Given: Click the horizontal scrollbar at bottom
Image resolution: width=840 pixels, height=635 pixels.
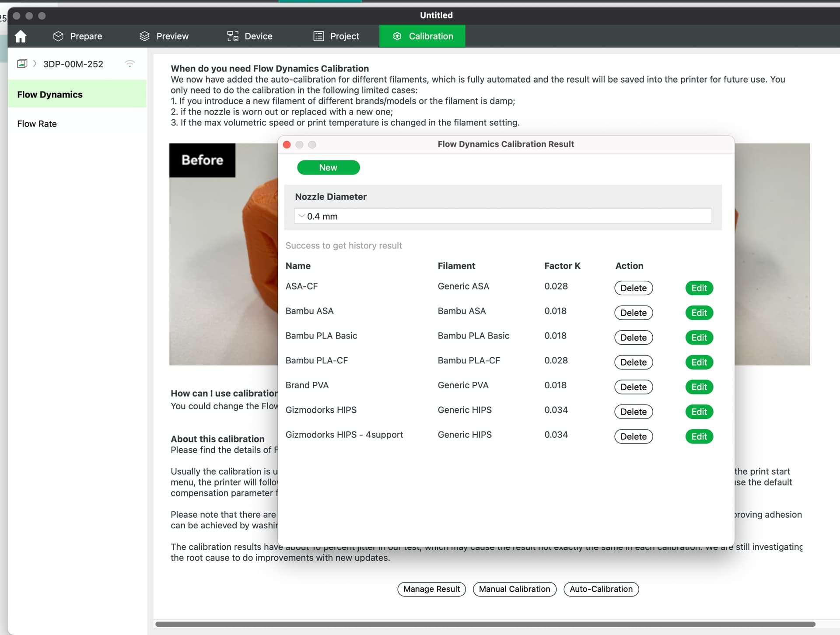Looking at the screenshot, I should click(485, 624).
